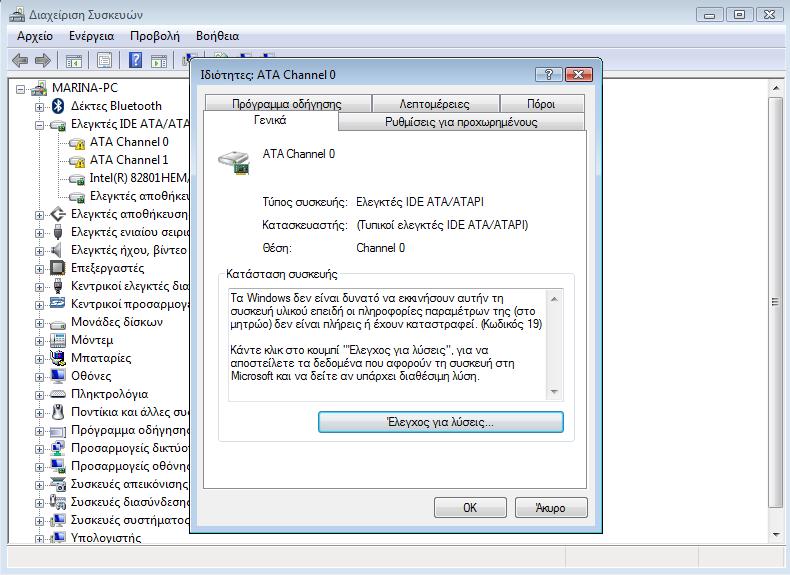Expand the Μόντεμ node

[39, 341]
